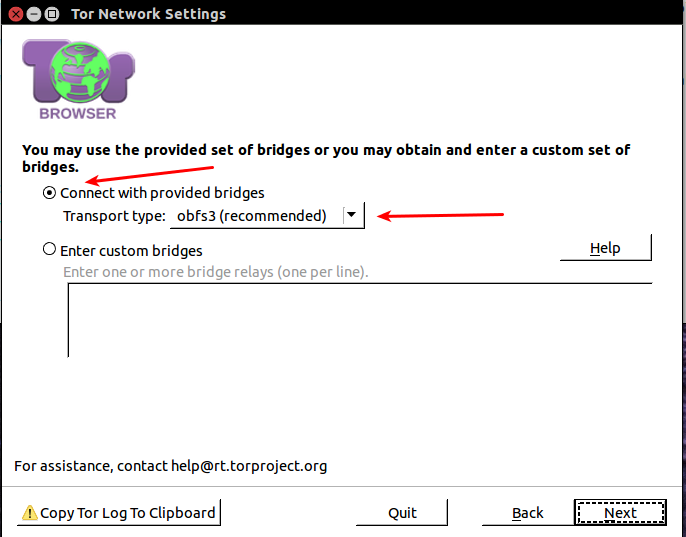The height and width of the screenshot is (537, 686).
Task: Click the 'Enter custom bridges' label text
Action: click(131, 250)
